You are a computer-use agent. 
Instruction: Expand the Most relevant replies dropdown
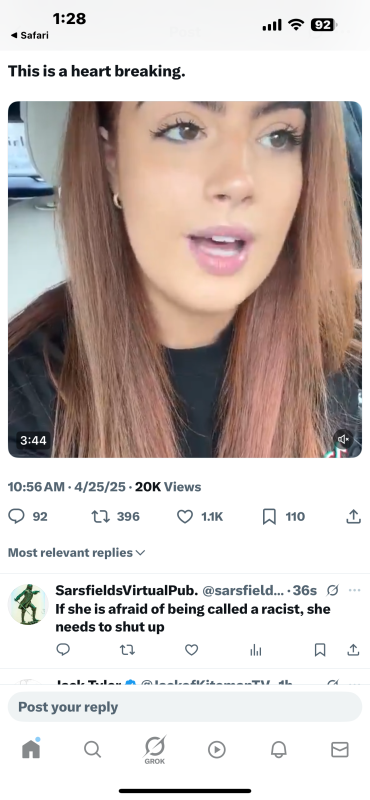click(77, 553)
